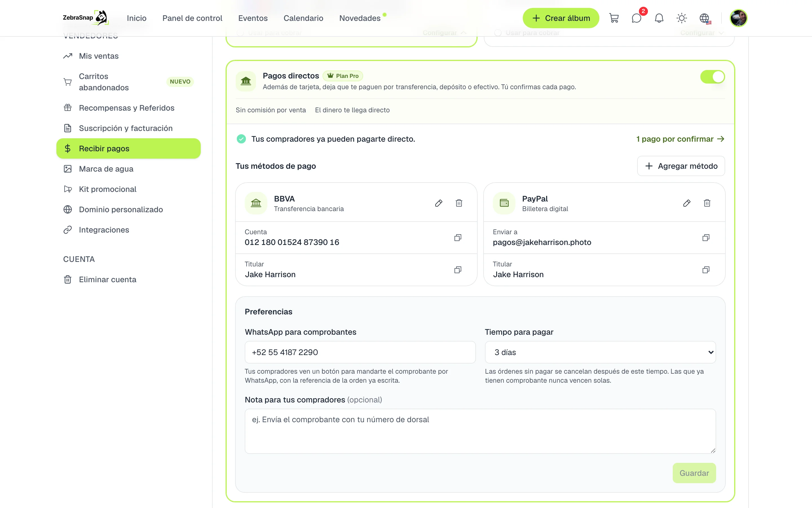Open the Calendario page
Image resolution: width=812 pixels, height=508 pixels.
click(303, 18)
